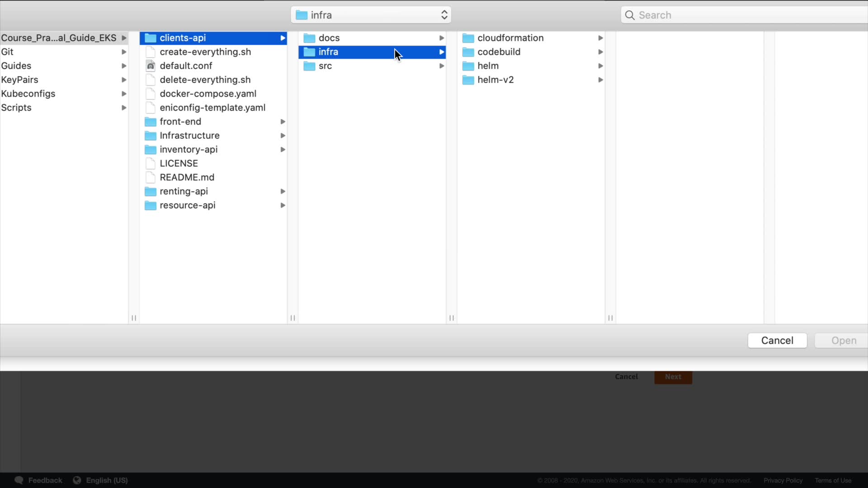Screen dimensions: 868x488
Task: Expand the helm folder arrow
Action: coord(600,66)
